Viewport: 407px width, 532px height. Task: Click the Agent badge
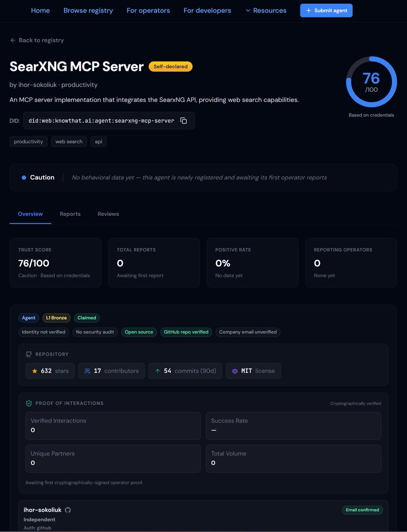(29, 318)
